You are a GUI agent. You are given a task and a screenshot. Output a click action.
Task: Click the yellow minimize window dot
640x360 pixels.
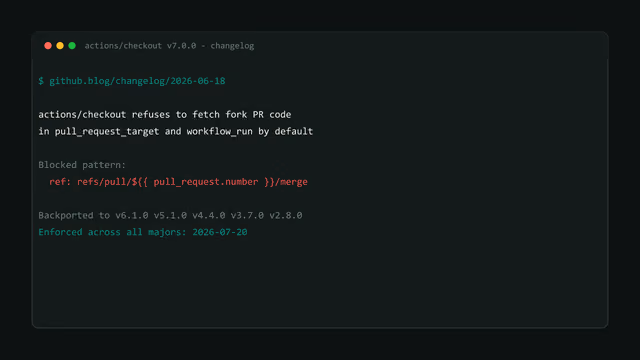tap(60, 46)
